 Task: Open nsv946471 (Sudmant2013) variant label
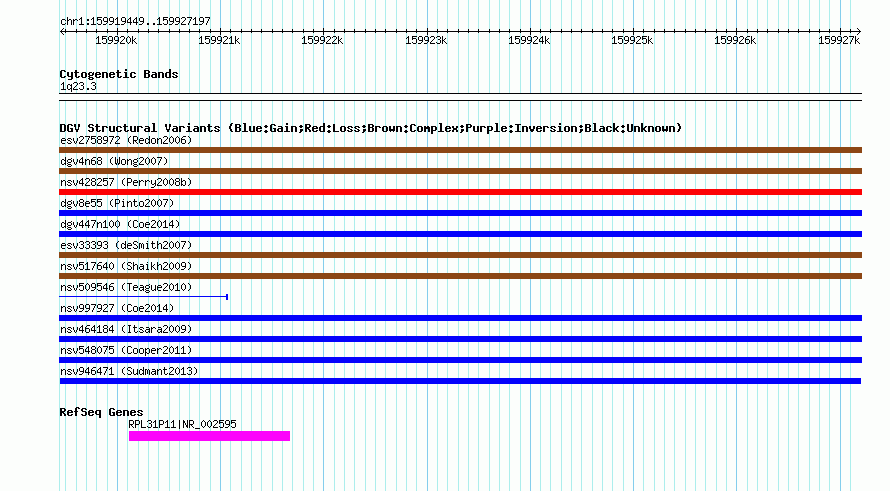pyautogui.click(x=129, y=371)
